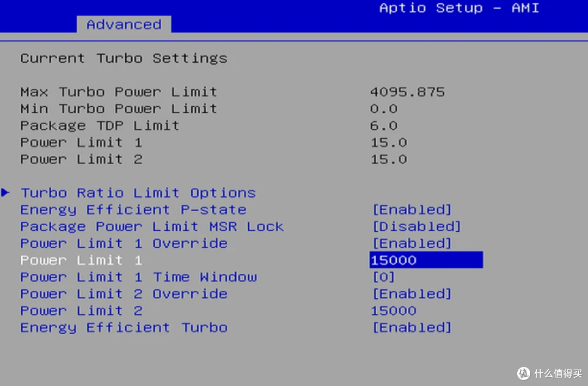Click the arrow beside Turbo Ratio Limit Options
This screenshot has height=386, width=588.
pyautogui.click(x=5, y=192)
